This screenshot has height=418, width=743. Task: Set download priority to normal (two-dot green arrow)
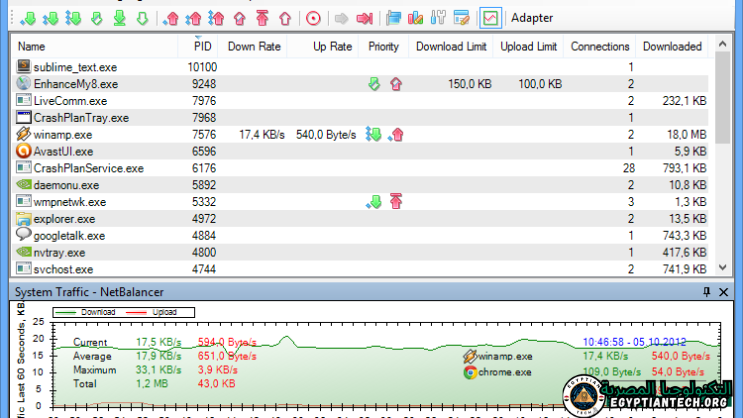[x=50, y=18]
